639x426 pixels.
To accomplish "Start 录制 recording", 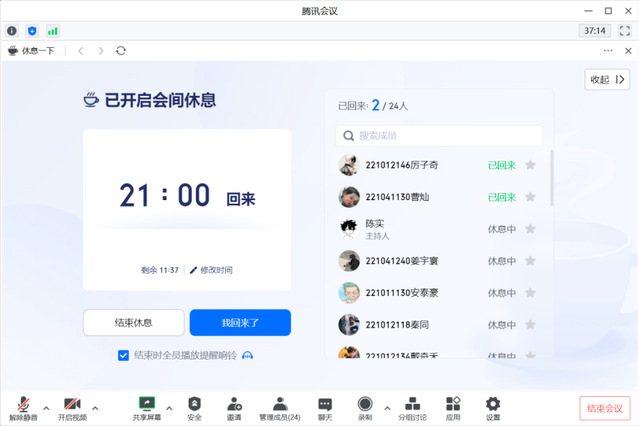I will 365,406.
